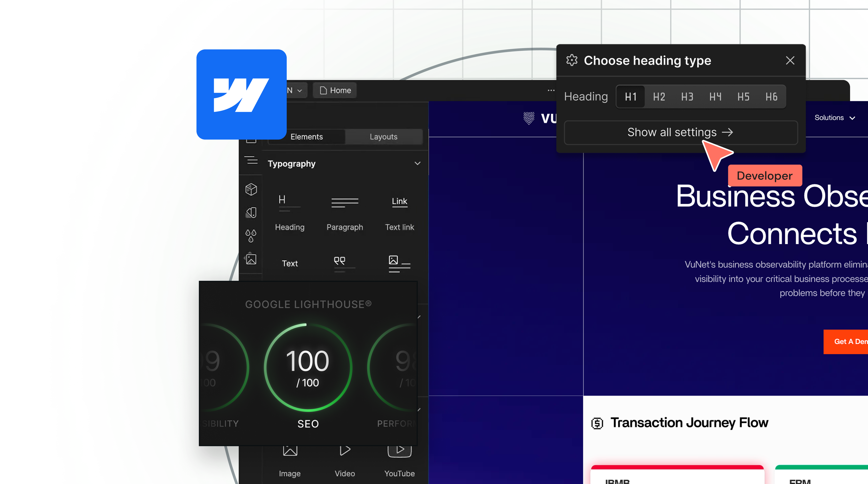The image size is (868, 484).
Task: Click the 'SEO' label under gauge
Action: 308,424
